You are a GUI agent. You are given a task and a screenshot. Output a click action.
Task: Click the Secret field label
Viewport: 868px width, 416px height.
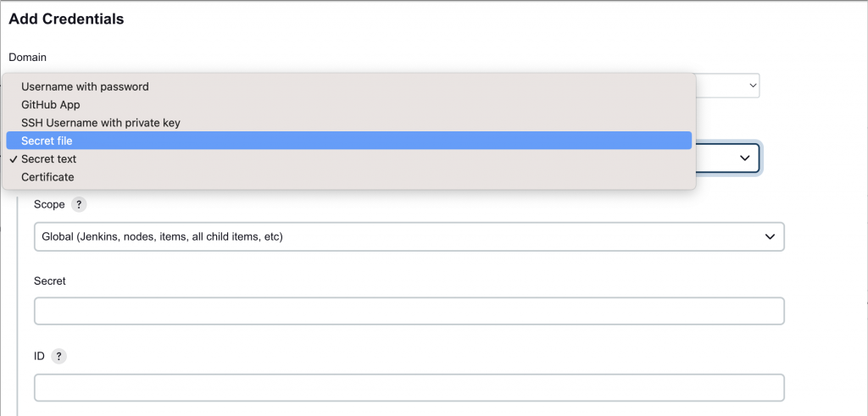coord(49,280)
